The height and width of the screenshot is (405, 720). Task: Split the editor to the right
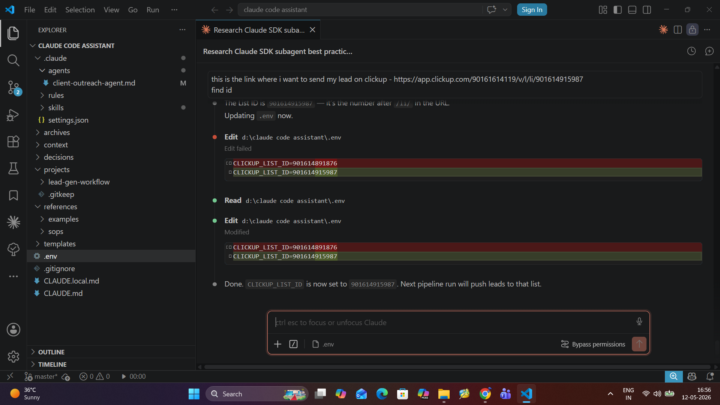[x=678, y=30]
